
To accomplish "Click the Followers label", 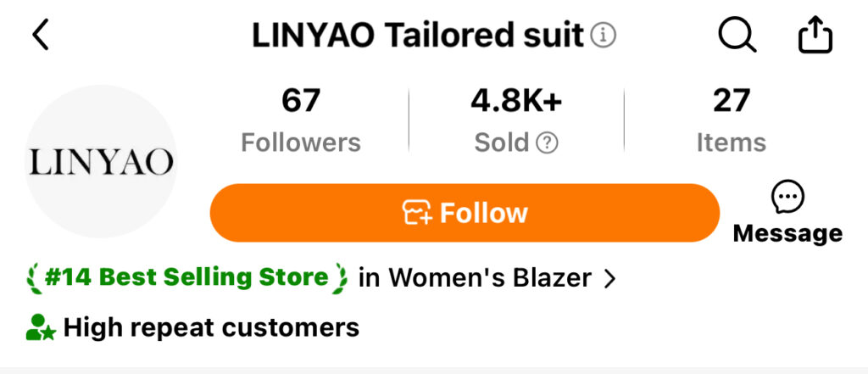I will tap(301, 143).
